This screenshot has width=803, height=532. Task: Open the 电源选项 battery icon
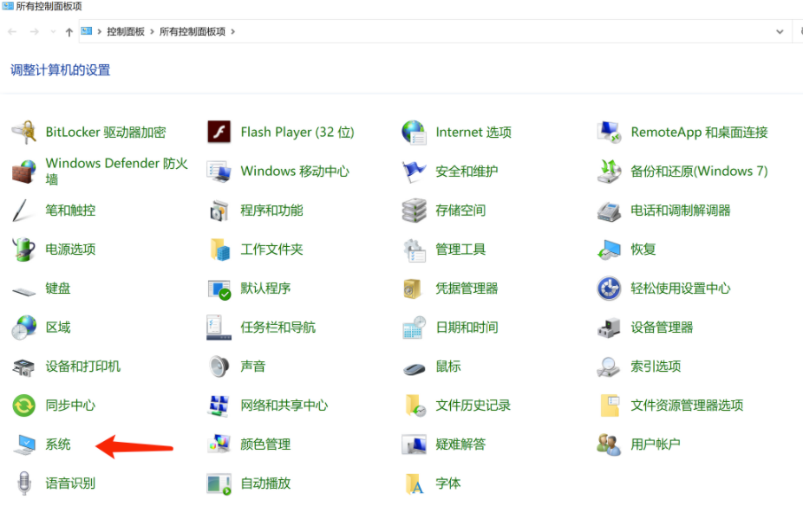pos(23,250)
